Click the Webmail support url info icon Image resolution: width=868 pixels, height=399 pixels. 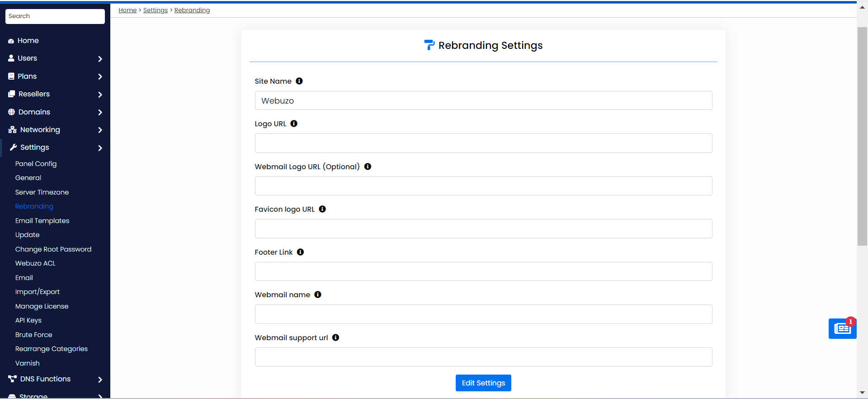pos(335,337)
